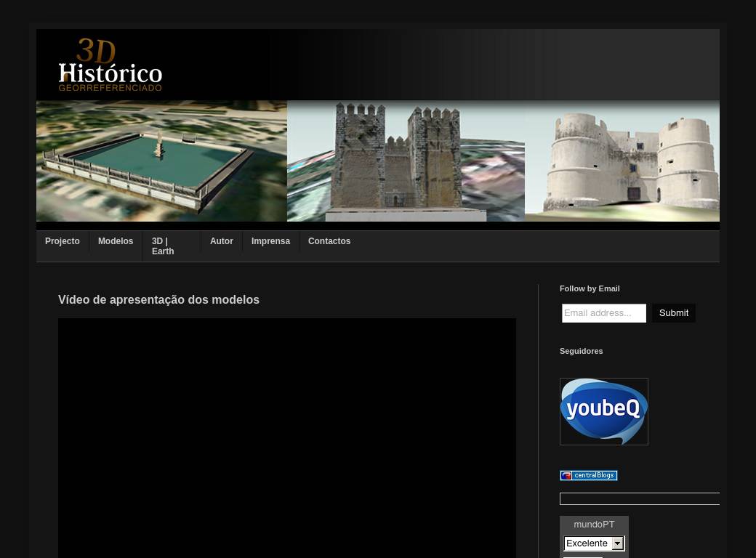Click the mundoPT widget title
The image size is (756, 558).
[x=594, y=525]
